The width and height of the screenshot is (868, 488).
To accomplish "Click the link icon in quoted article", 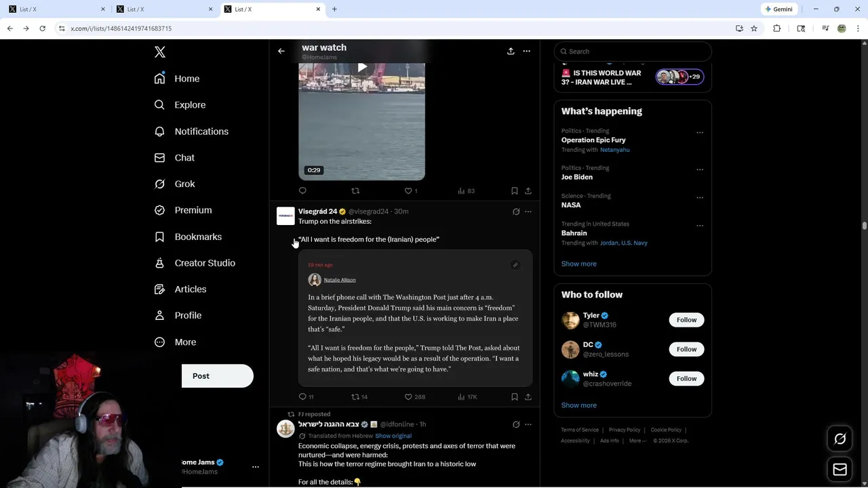I will (515, 265).
